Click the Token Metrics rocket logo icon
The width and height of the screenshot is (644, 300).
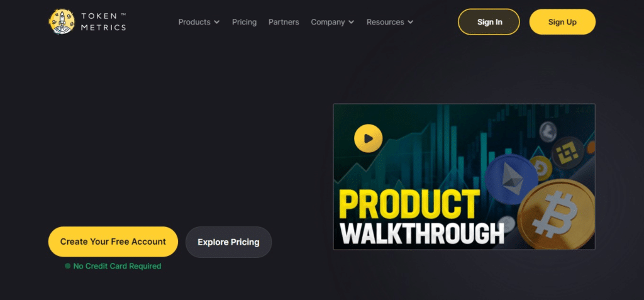pyautogui.click(x=62, y=21)
